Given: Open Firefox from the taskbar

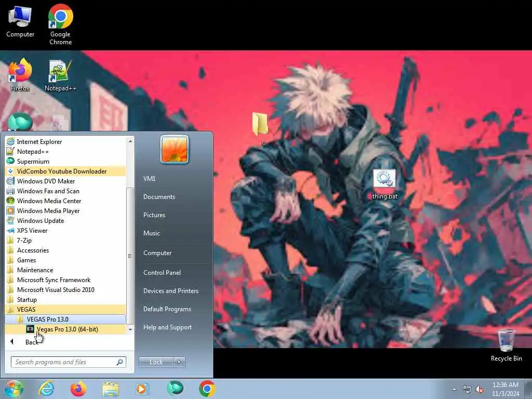Looking at the screenshot, I should [78, 389].
